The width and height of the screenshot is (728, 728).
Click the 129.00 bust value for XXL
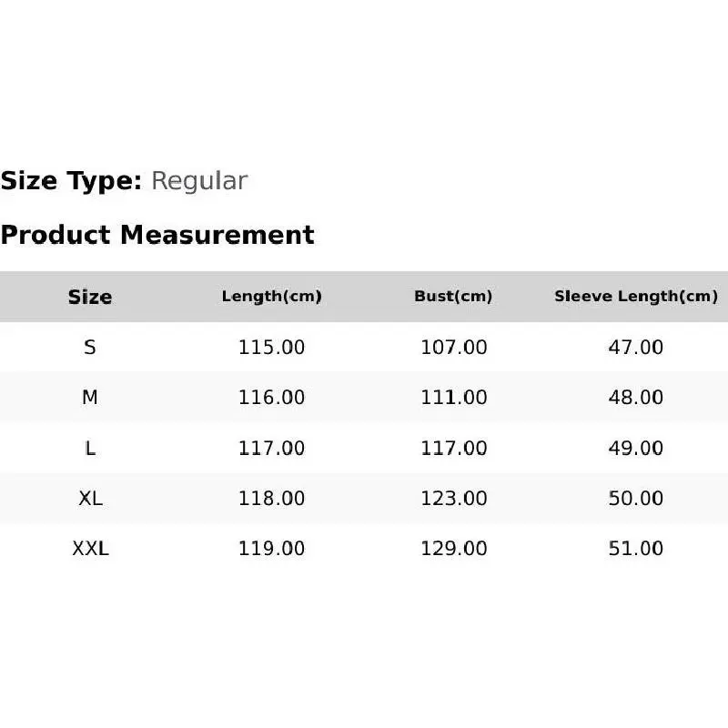pyautogui.click(x=453, y=549)
